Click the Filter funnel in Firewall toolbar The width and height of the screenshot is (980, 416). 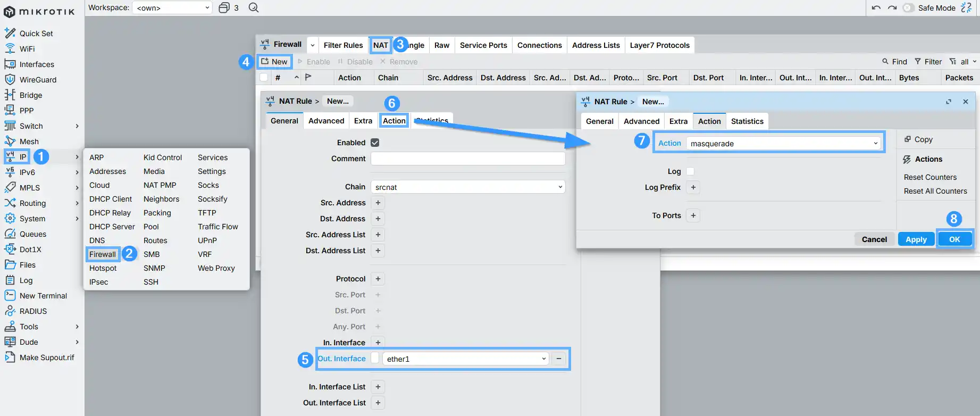coord(918,61)
